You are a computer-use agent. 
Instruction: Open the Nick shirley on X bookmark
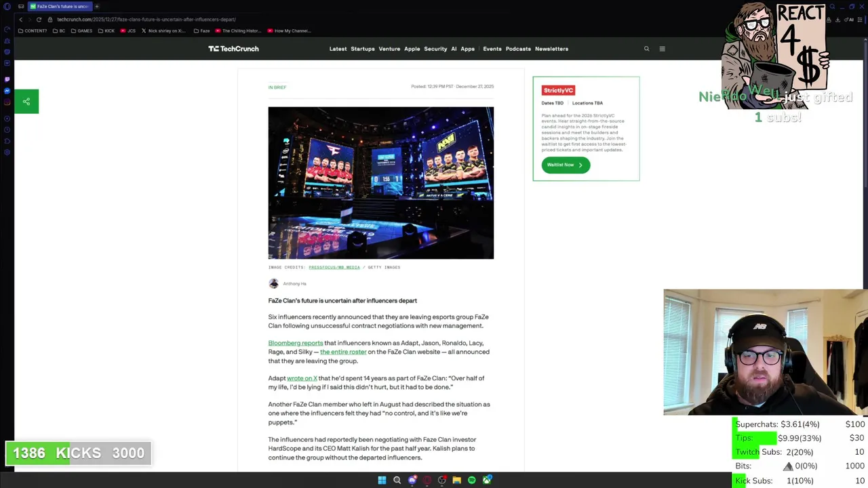click(x=163, y=30)
